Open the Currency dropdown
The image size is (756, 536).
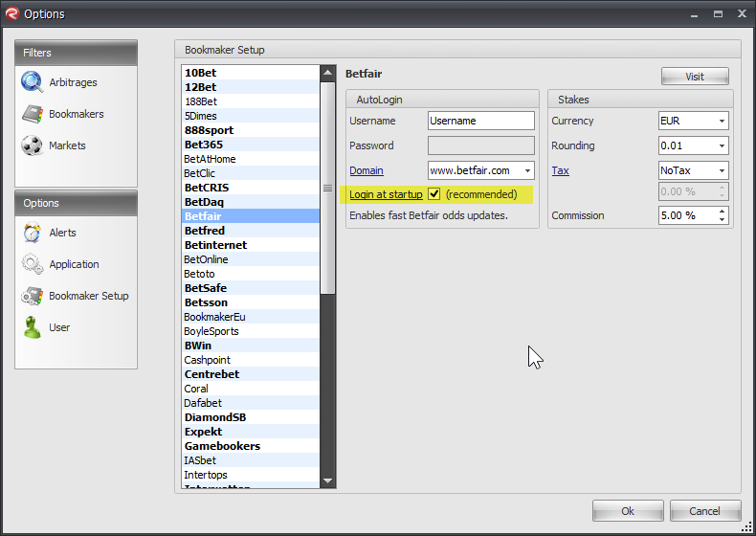pos(722,121)
